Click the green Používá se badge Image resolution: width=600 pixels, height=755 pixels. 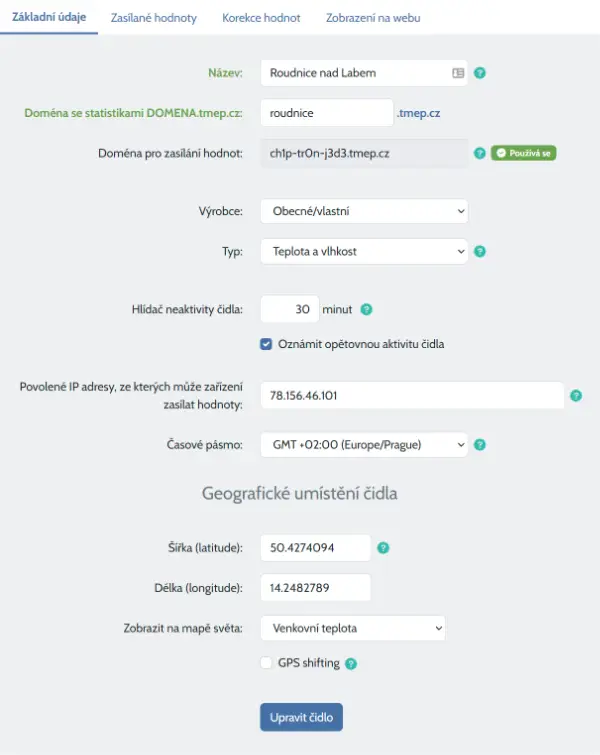[x=523, y=154]
